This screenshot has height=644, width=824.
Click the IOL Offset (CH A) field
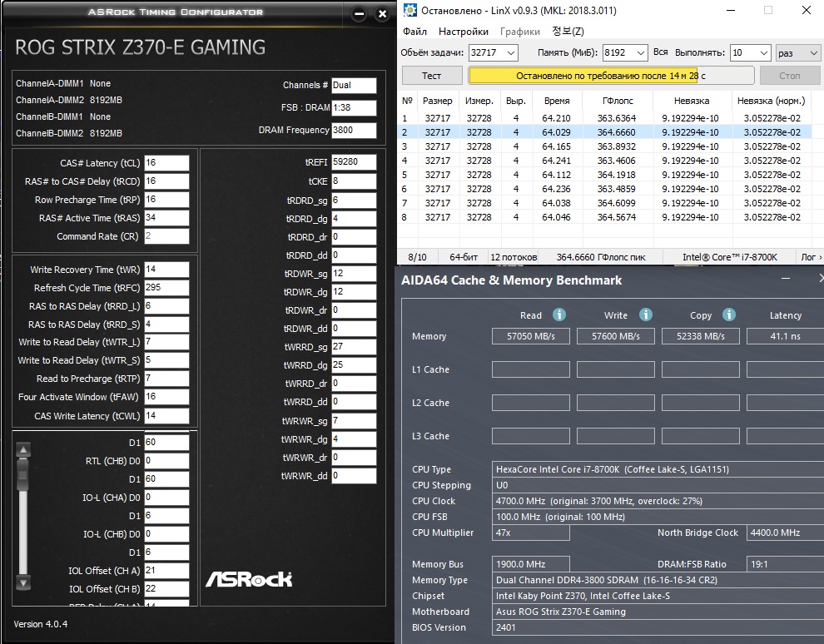click(166, 571)
